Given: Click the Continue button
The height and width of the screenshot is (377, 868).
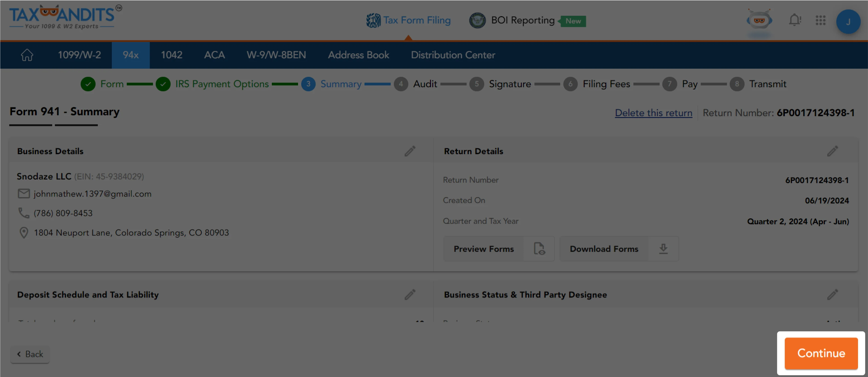Looking at the screenshot, I should tap(821, 353).
